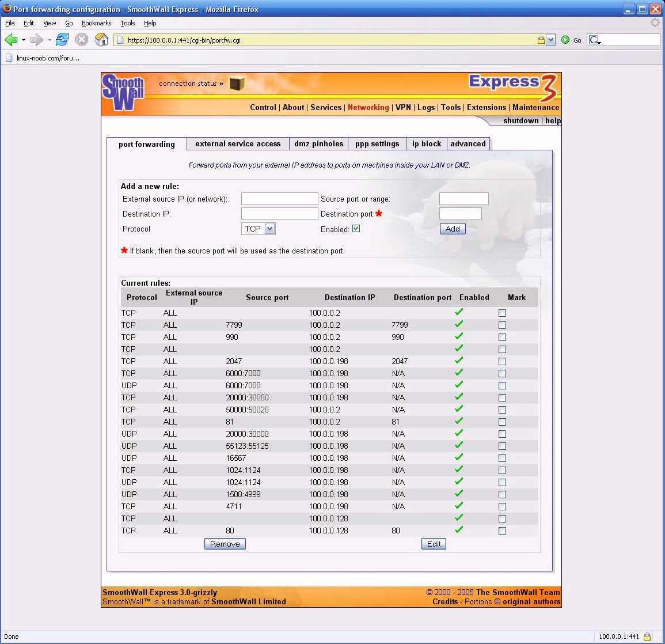Click the External source IP input field
The width and height of the screenshot is (665, 644).
click(x=279, y=199)
